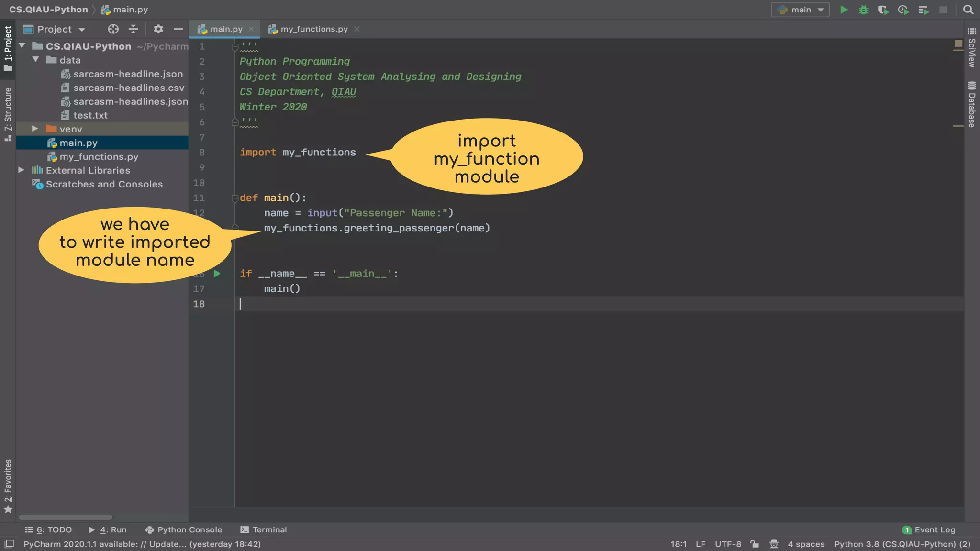Toggle fold marker at def main() line
Viewport: 980px width, 551px height.
click(x=234, y=198)
